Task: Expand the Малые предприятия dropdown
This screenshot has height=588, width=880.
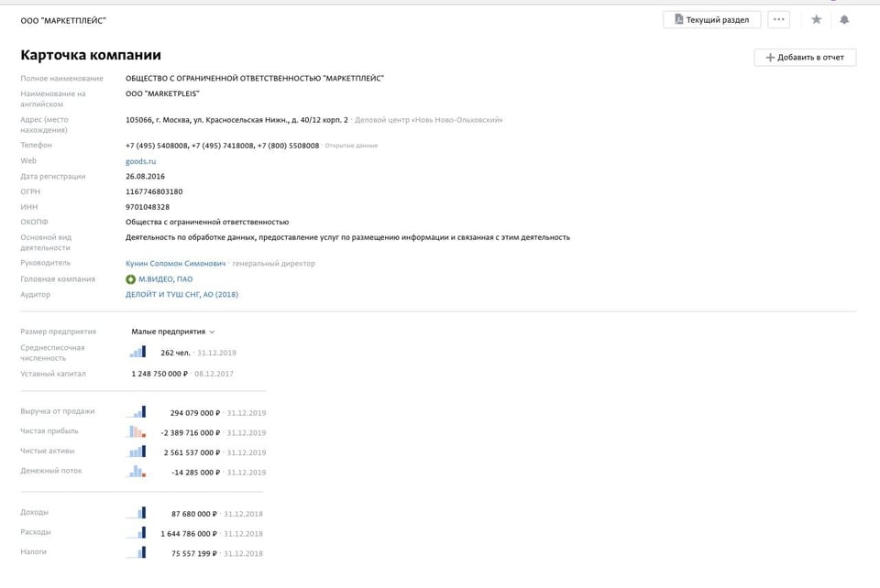Action: tap(173, 332)
